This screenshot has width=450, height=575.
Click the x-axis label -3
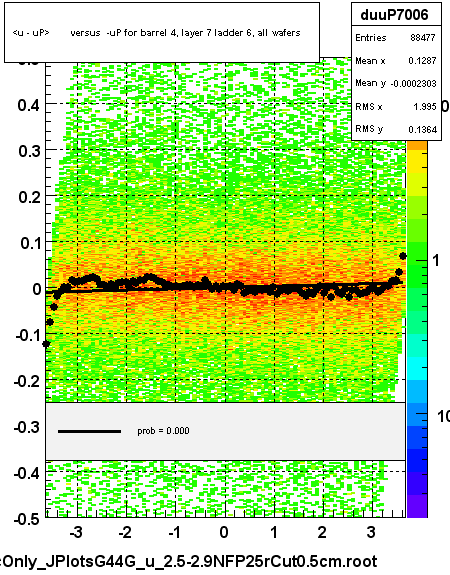(x=76, y=532)
